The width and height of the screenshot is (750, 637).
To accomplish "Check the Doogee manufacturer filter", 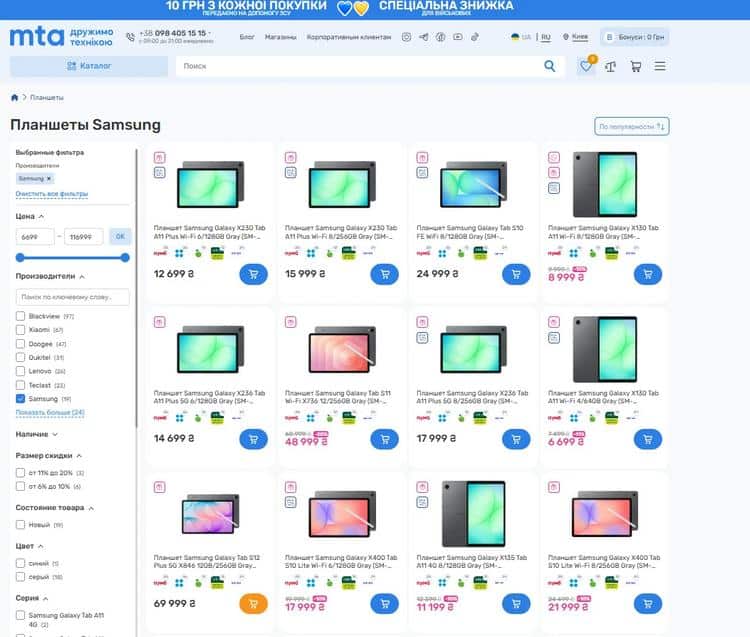I will coord(20,344).
